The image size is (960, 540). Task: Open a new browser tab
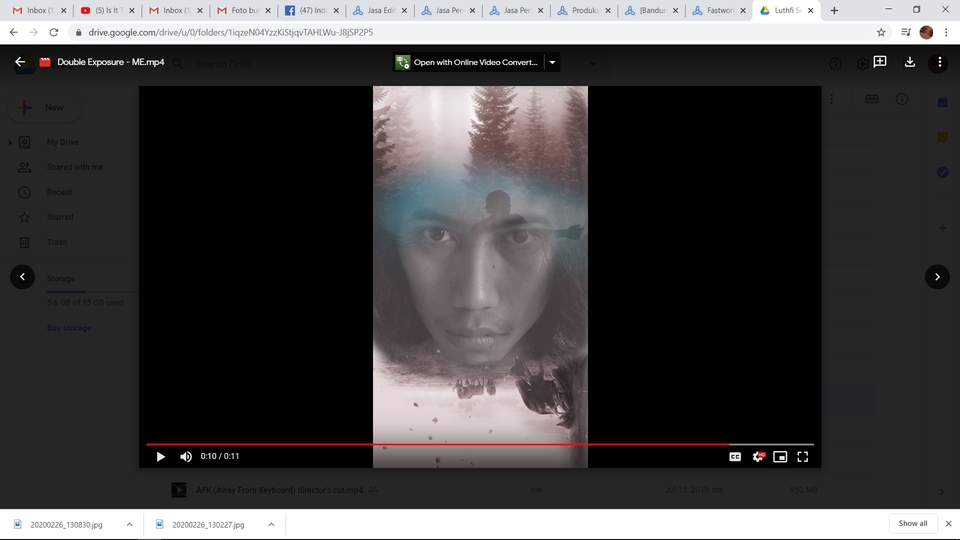coord(834,10)
